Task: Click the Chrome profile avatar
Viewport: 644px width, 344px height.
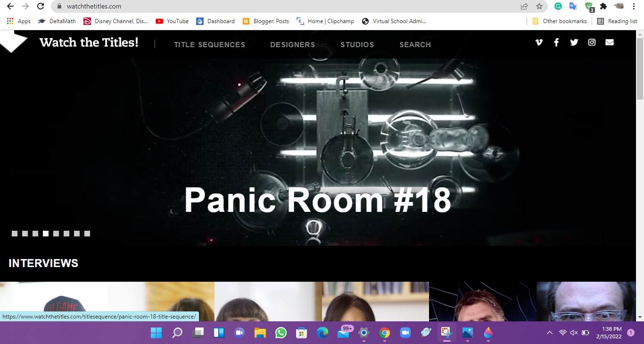Action: click(x=619, y=6)
